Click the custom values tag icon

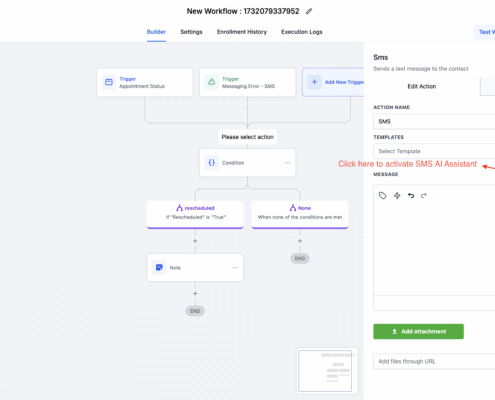click(383, 196)
